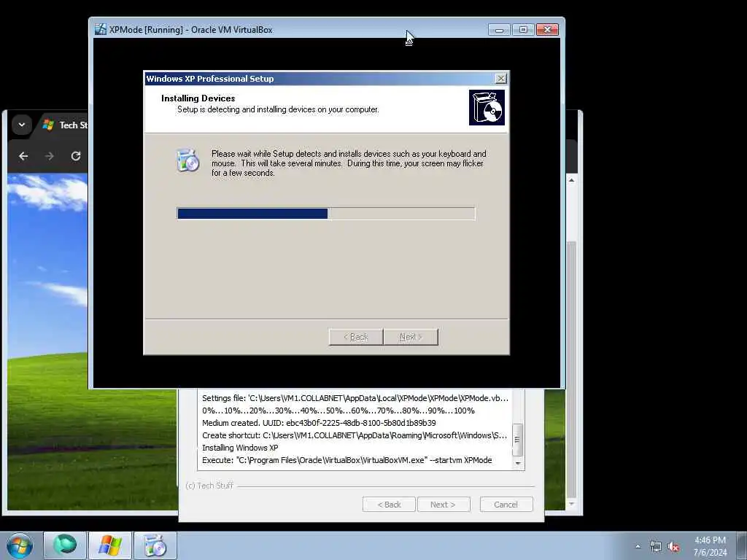This screenshot has width=747, height=560.
Task: Click the installer log scrollbar thumb
Action: [x=517, y=440]
